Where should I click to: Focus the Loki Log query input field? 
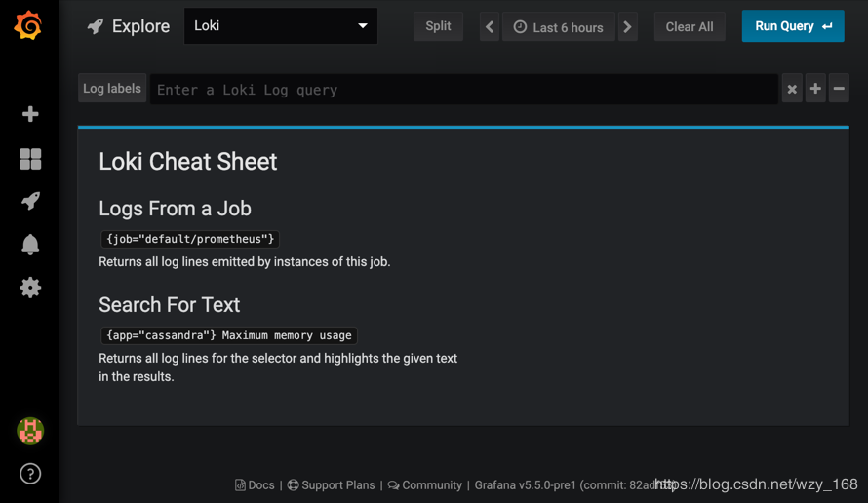click(x=463, y=90)
